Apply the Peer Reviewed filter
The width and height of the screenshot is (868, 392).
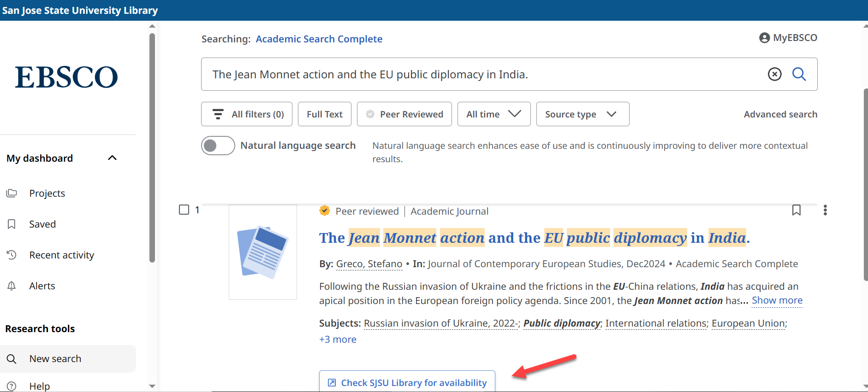click(x=404, y=114)
